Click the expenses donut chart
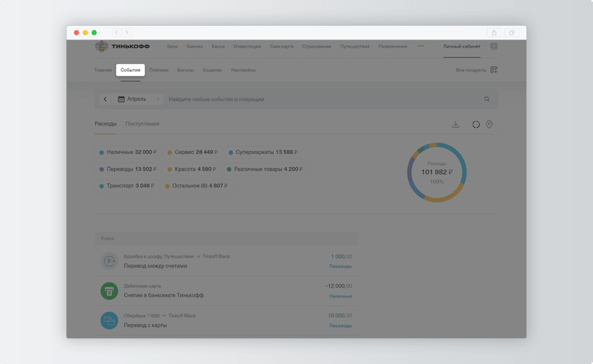The image size is (593, 364). (437, 172)
